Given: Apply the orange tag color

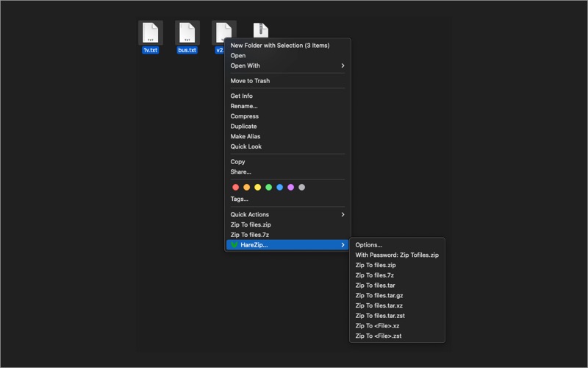Looking at the screenshot, I should 247,188.
